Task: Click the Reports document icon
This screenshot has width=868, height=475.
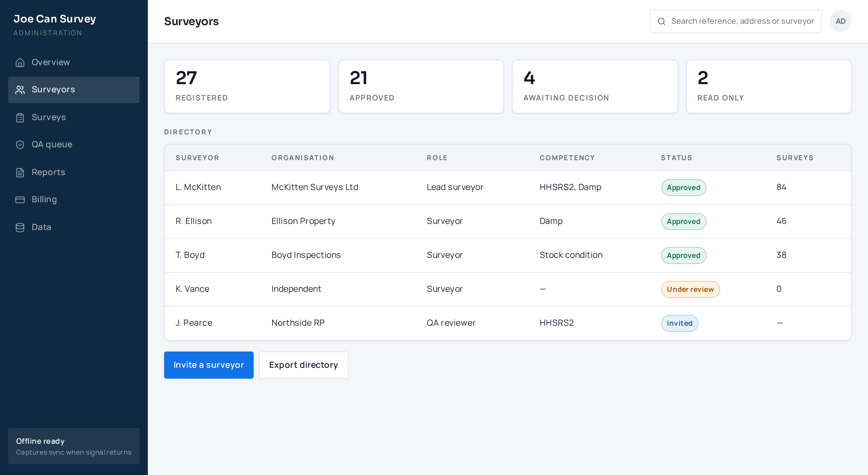Action: click(x=20, y=172)
